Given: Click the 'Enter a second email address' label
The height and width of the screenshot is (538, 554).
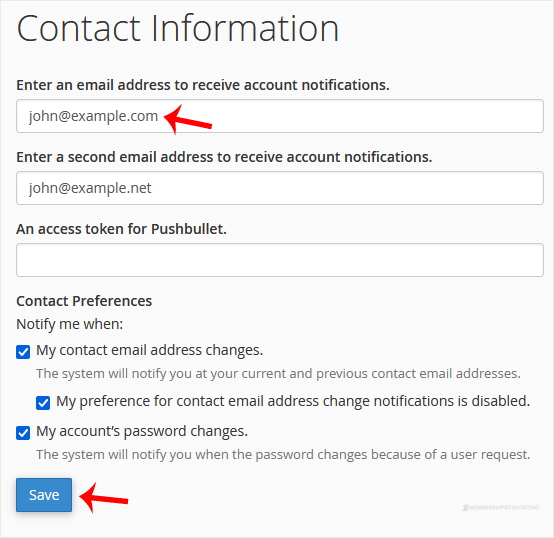Looking at the screenshot, I should tap(224, 157).
